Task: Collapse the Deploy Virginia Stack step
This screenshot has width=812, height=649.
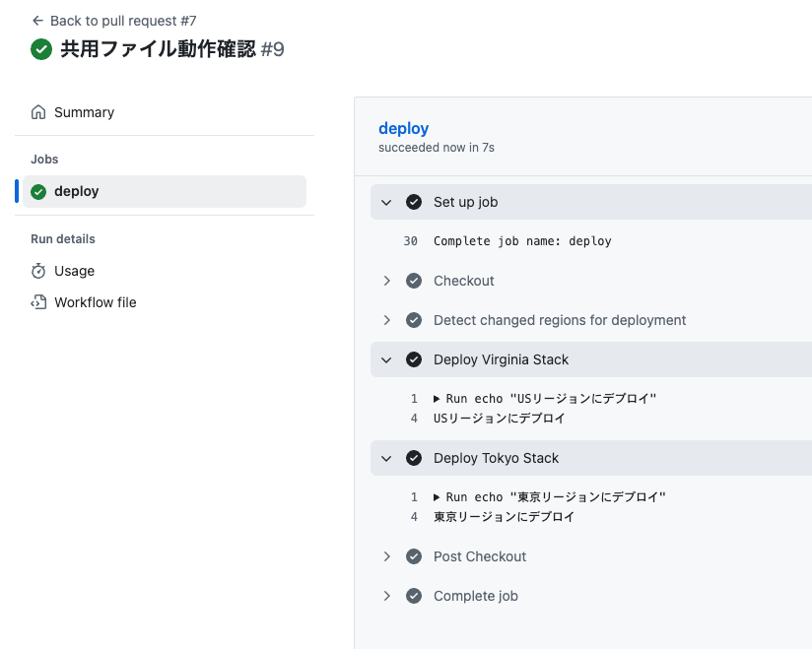Action: (x=387, y=359)
